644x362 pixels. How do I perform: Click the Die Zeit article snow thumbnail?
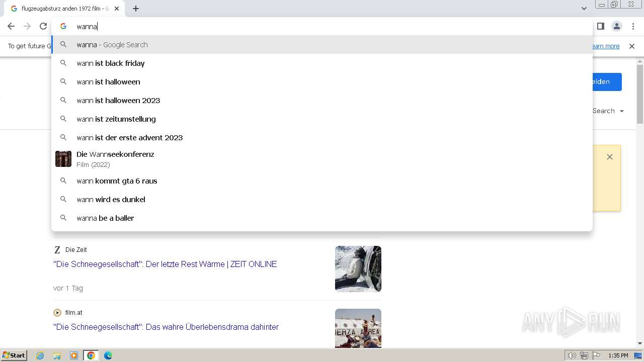(x=358, y=269)
